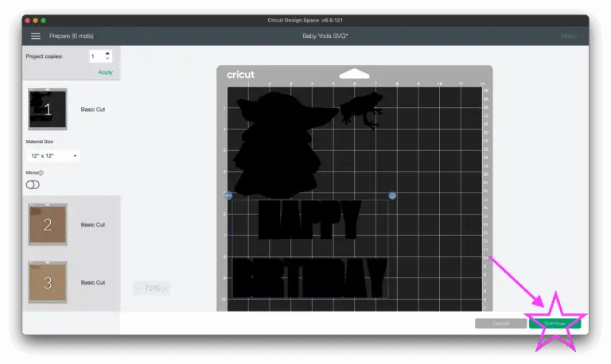
Task: Open the Mirror info help icon
Action: [41, 172]
